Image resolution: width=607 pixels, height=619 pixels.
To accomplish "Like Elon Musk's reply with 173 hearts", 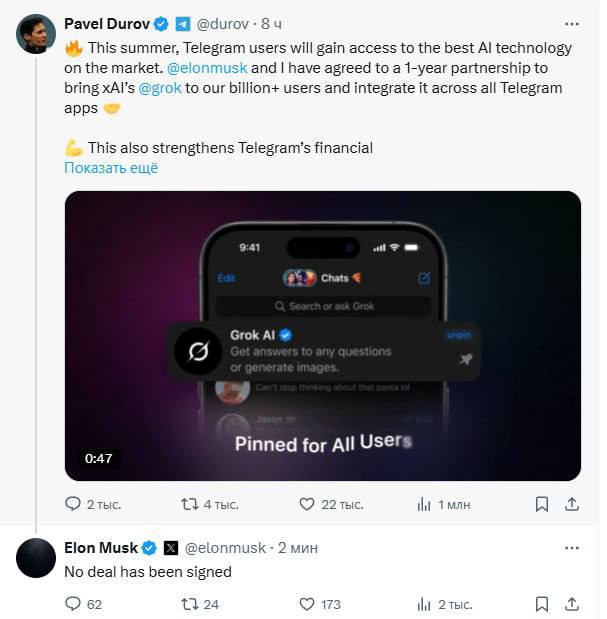I will click(320, 604).
